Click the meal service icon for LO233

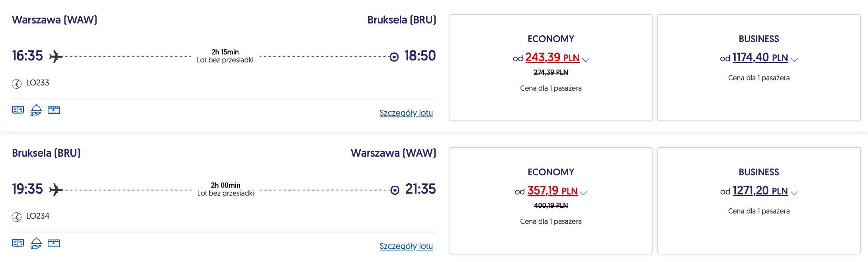(36, 110)
